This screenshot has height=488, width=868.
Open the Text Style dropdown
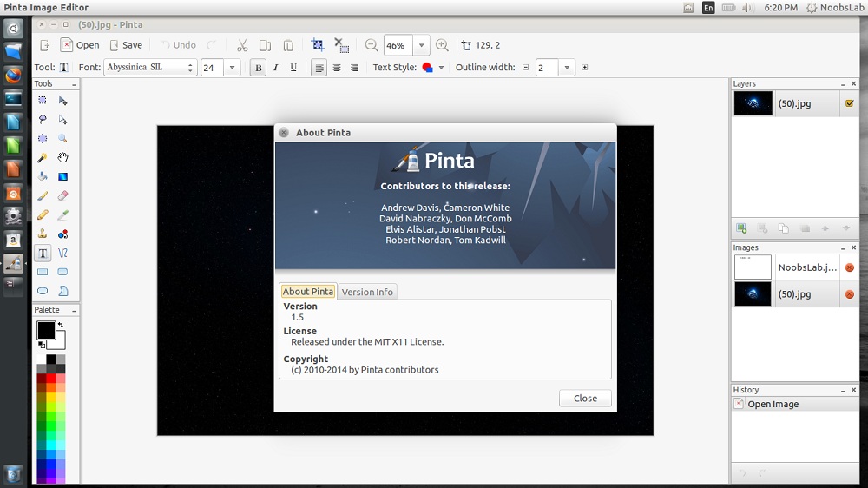pyautogui.click(x=441, y=68)
